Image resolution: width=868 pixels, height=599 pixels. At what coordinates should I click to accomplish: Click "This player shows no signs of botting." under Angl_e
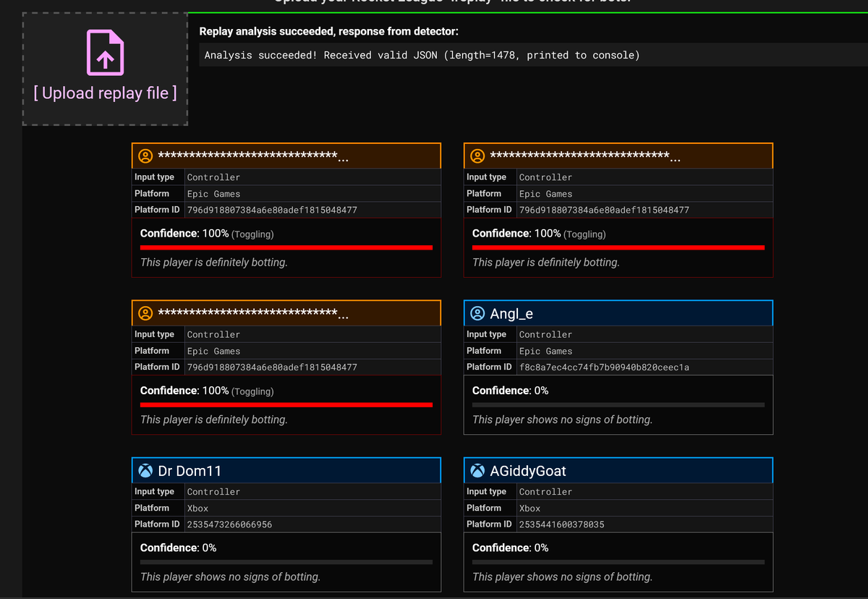click(x=562, y=420)
